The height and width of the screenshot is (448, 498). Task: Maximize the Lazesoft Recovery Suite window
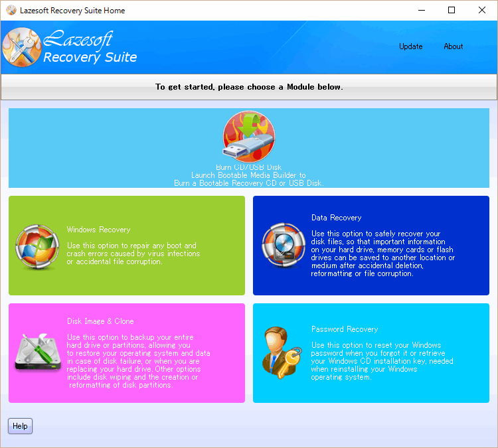(x=452, y=10)
